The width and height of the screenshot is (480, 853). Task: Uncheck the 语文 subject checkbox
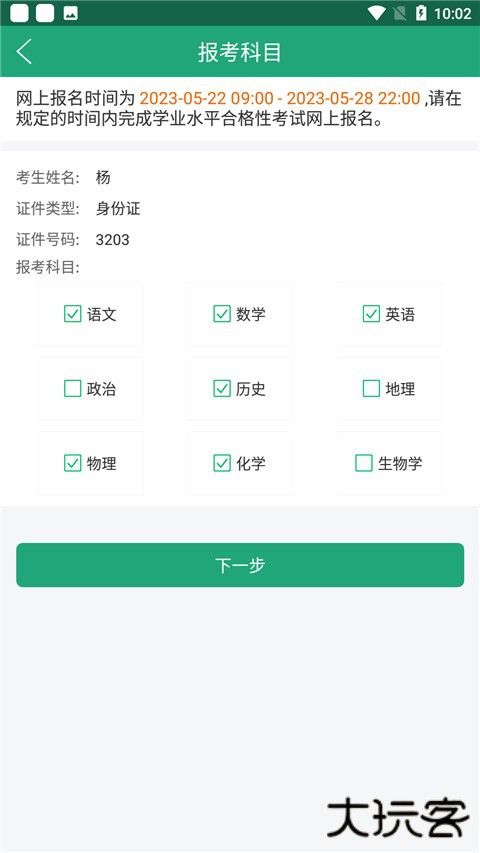[x=72, y=314]
